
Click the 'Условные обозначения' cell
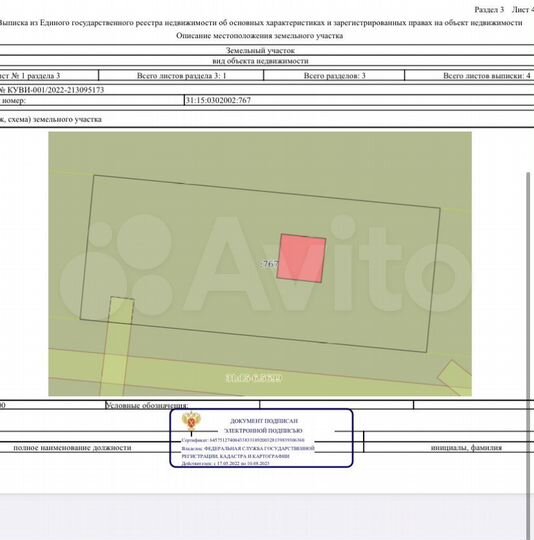(x=182, y=405)
